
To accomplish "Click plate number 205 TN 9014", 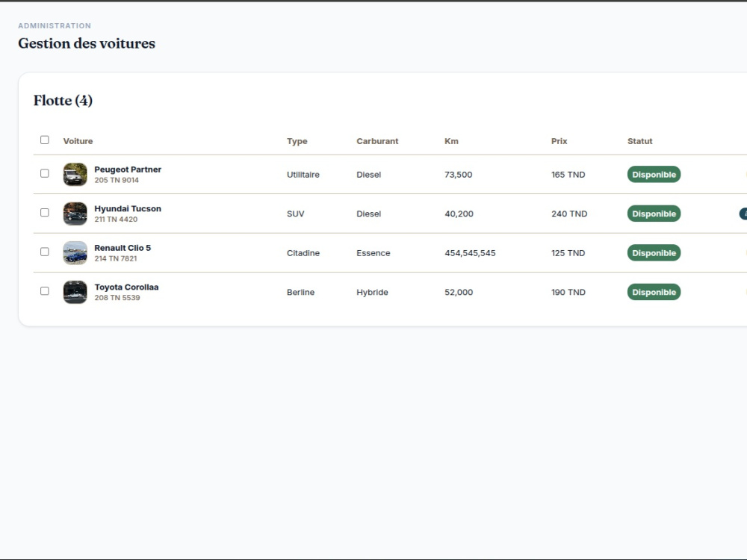I will pyautogui.click(x=117, y=180).
